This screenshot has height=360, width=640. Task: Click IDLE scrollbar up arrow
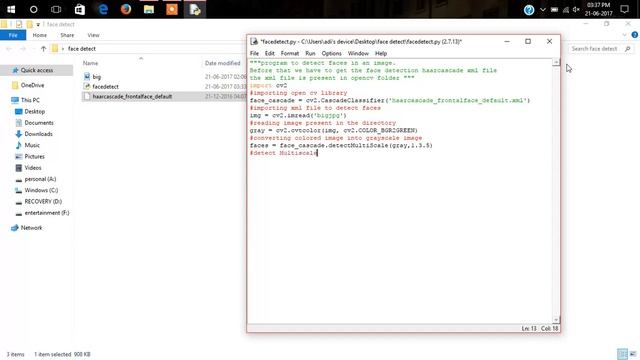(x=556, y=62)
